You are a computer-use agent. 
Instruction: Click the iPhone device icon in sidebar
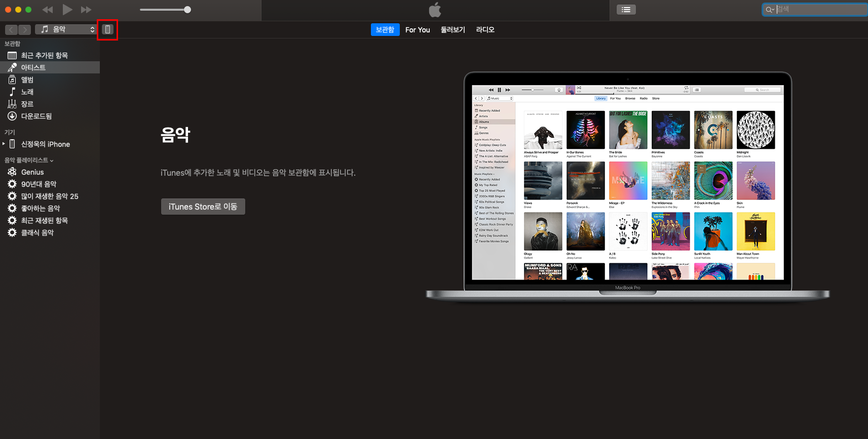tap(12, 144)
